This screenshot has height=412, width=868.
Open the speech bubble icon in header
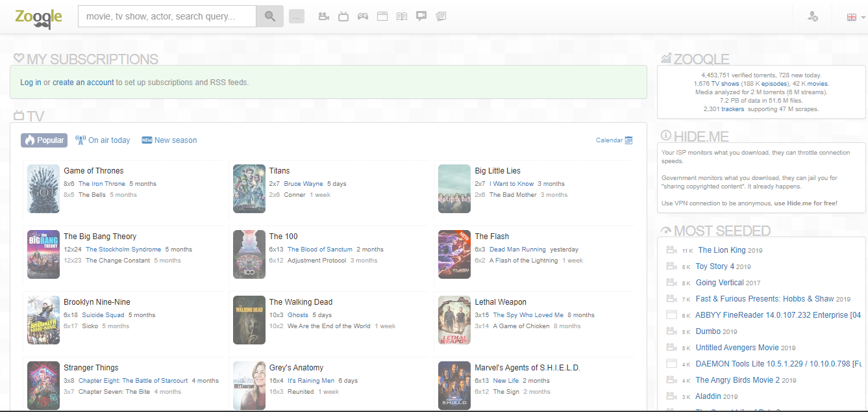click(421, 16)
